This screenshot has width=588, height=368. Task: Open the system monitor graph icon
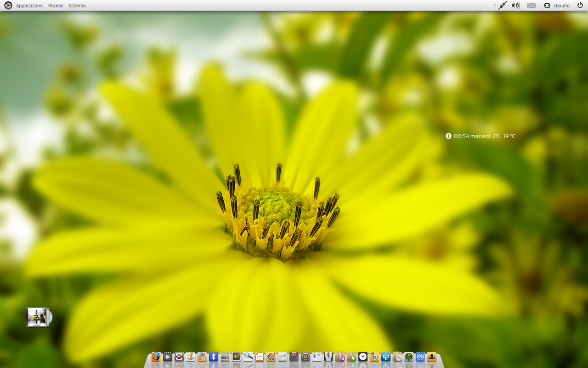pos(237,357)
